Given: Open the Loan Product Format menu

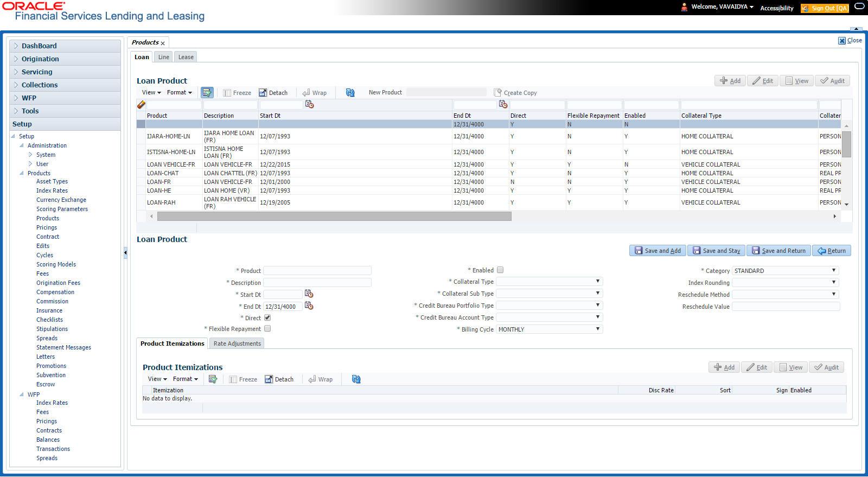Looking at the screenshot, I should [179, 92].
